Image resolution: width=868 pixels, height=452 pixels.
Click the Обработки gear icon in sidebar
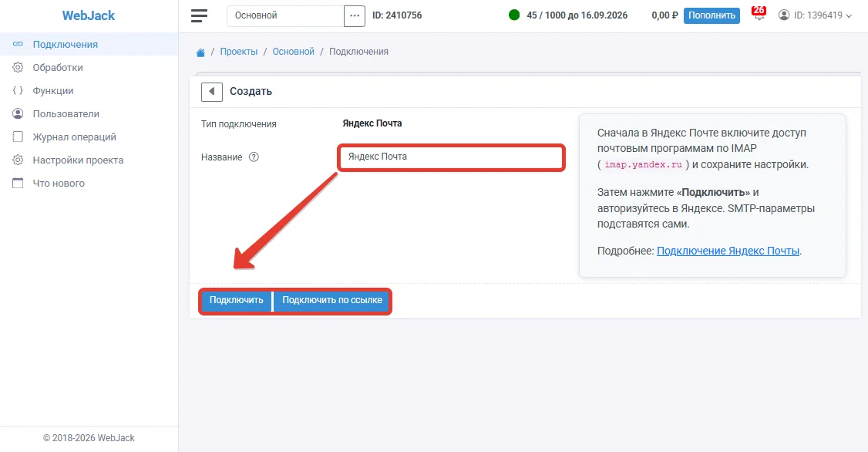pyautogui.click(x=18, y=67)
